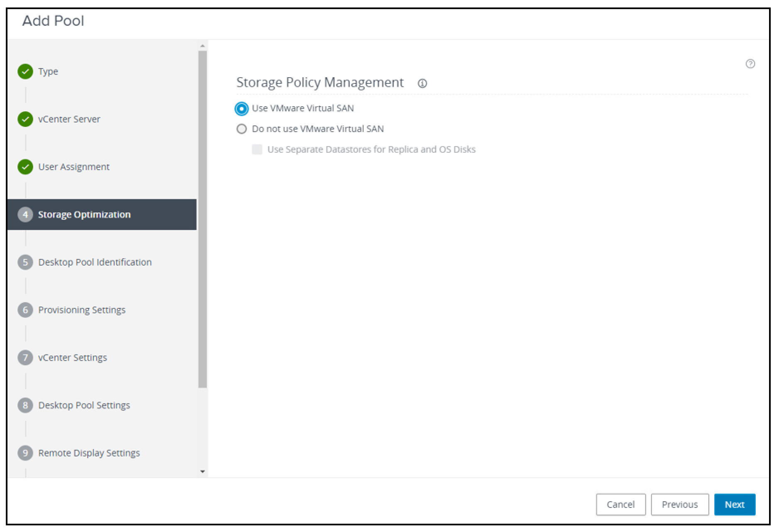Click the step 6 circle for Provisioning Settings
Viewport: 784px width, 532px height.
click(25, 310)
